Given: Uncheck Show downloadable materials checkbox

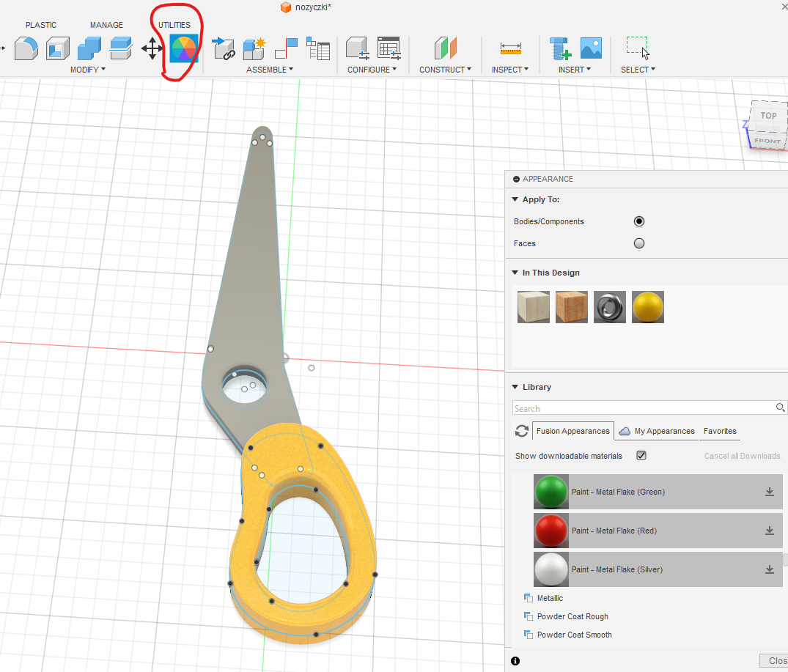Looking at the screenshot, I should tap(641, 456).
